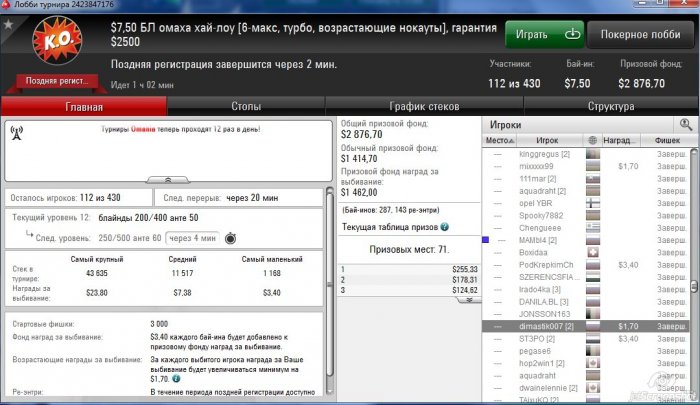
Task: Click the flag icon in opel YBR row
Action: pyautogui.click(x=593, y=203)
